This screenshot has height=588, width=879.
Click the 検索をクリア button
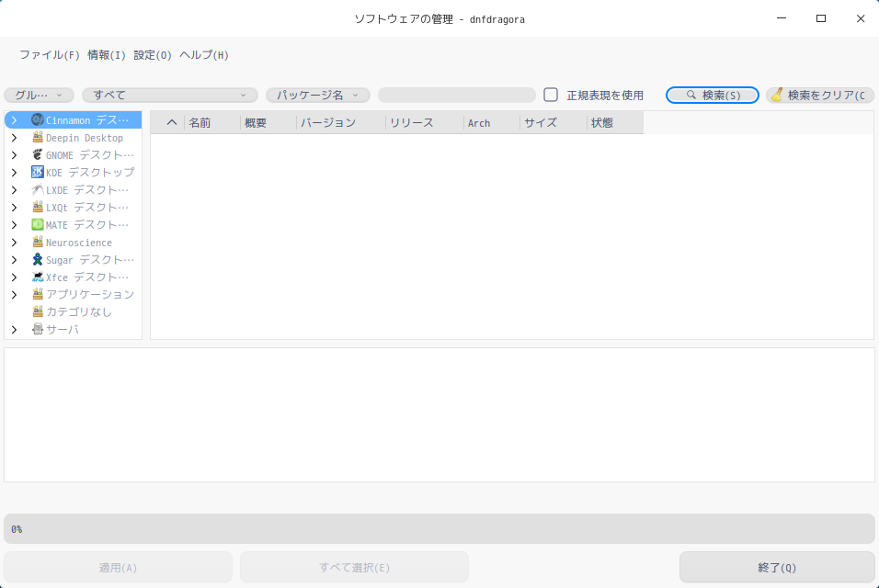(820, 96)
